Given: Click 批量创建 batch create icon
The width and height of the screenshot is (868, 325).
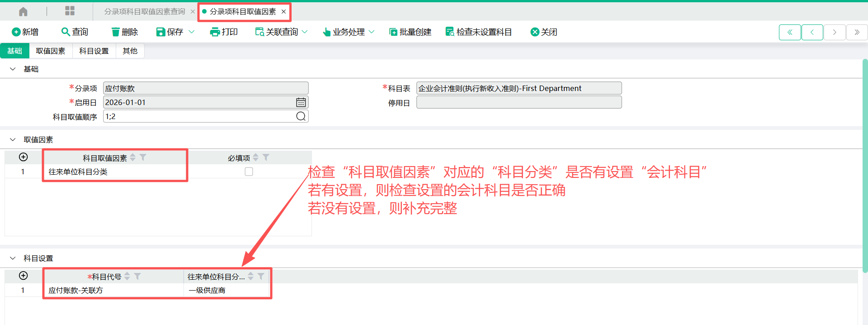Looking at the screenshot, I should pyautogui.click(x=393, y=32).
